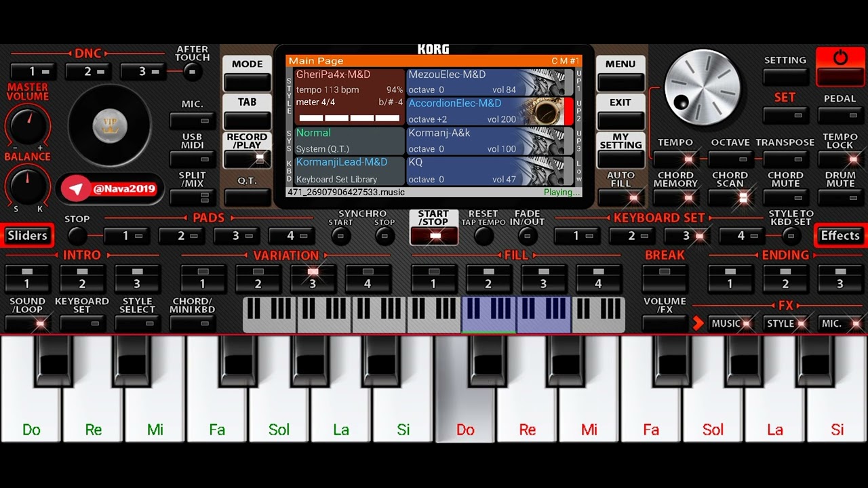Enable Chord Mute

[x=785, y=197]
